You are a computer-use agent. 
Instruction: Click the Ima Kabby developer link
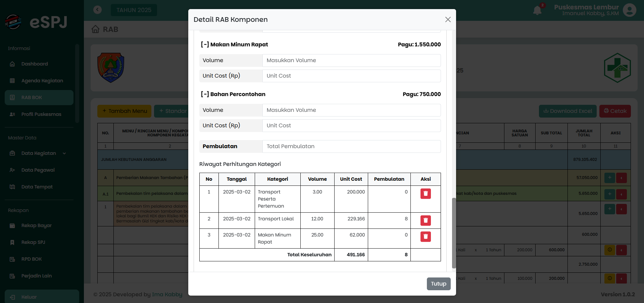click(x=167, y=294)
